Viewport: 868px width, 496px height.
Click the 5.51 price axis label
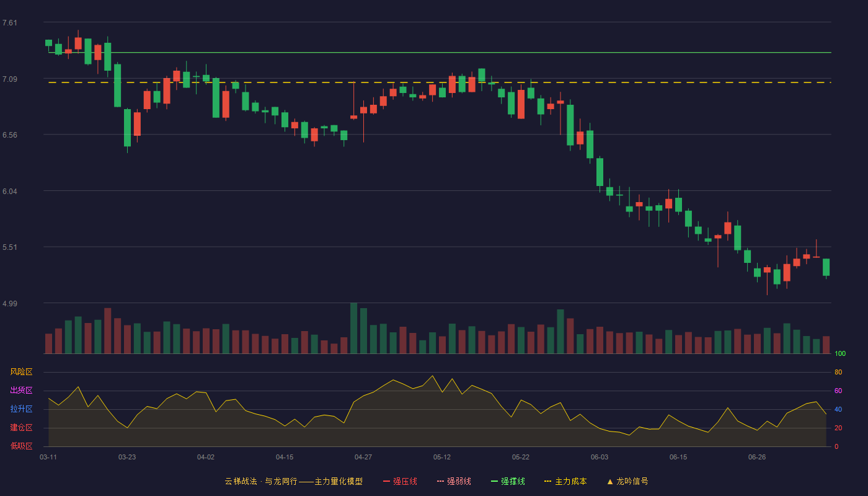click(10, 247)
